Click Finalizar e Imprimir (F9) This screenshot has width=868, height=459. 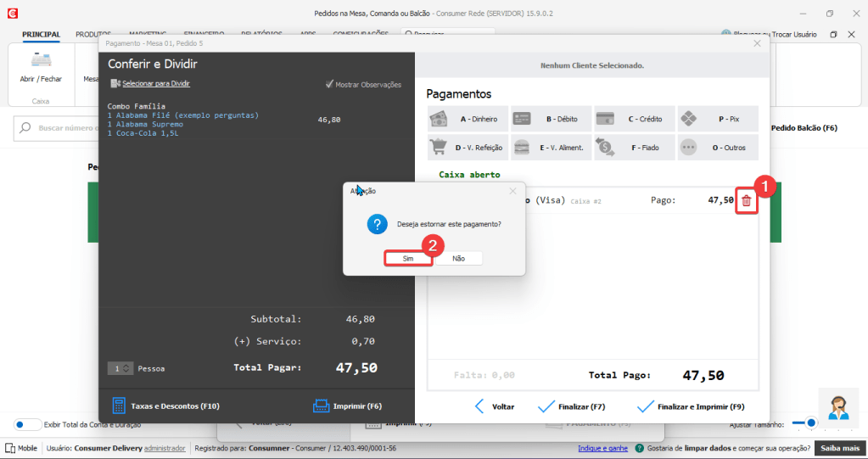click(x=690, y=406)
